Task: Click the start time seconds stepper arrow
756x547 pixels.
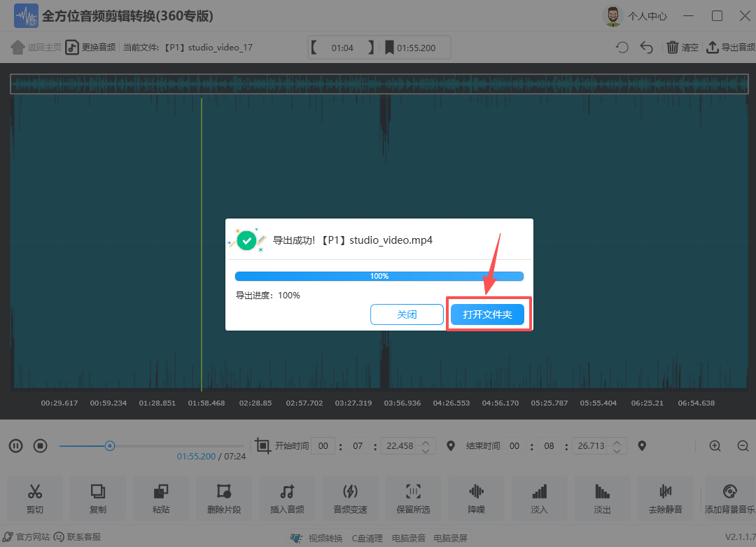Action: click(x=426, y=442)
